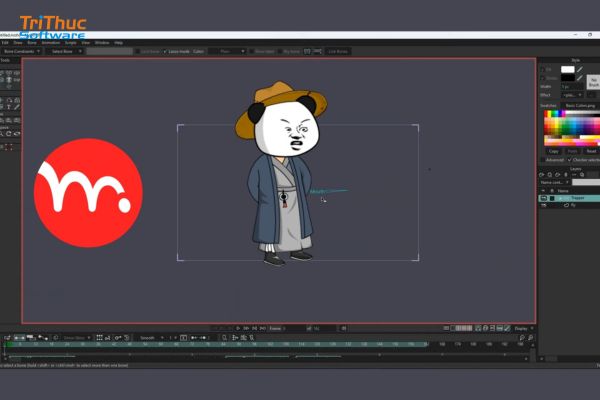Open the Basic Colors swatches dropdown
The width and height of the screenshot is (600, 400).
pos(579,104)
